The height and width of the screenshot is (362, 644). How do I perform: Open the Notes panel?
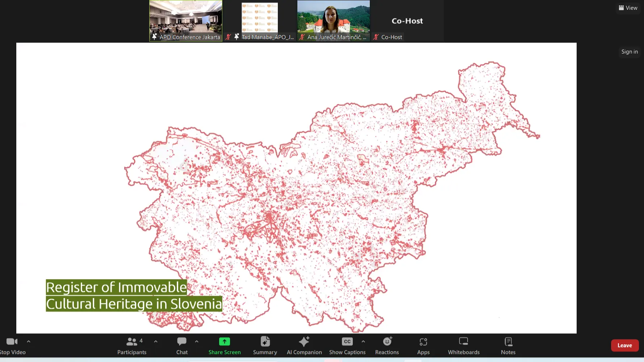coord(508,345)
